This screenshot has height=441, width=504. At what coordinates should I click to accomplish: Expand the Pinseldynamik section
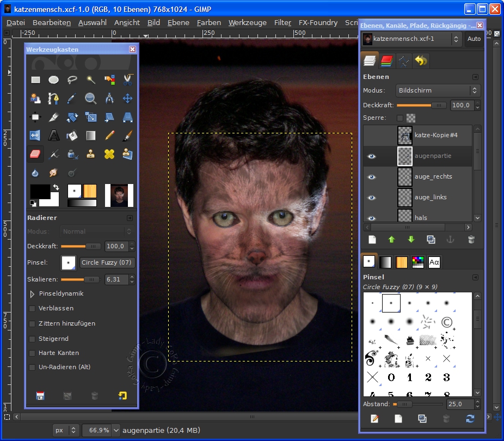coord(32,294)
